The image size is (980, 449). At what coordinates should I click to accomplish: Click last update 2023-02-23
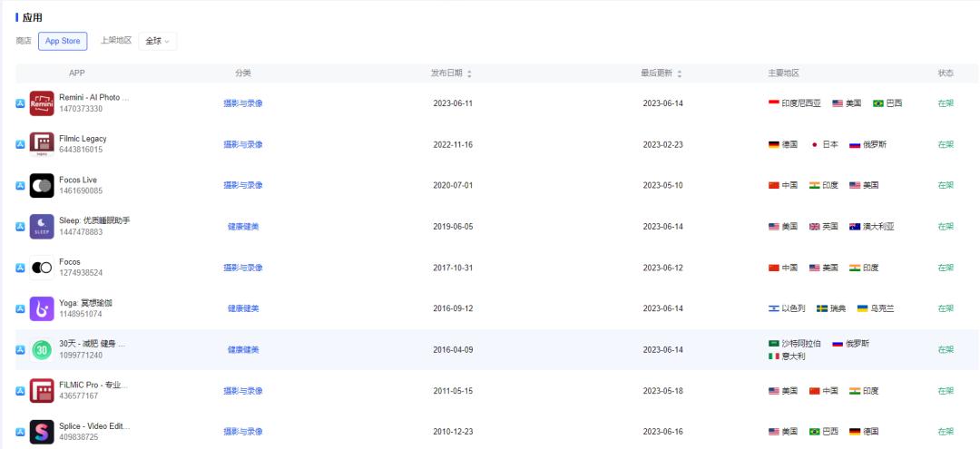pos(663,144)
